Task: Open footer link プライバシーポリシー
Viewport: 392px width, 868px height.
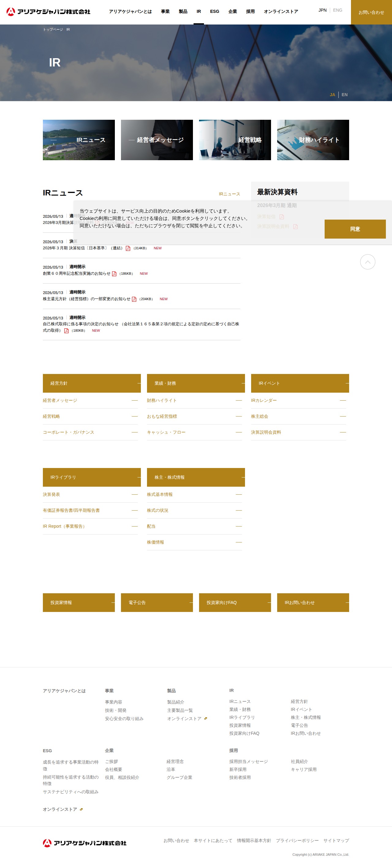Action: tap(297, 841)
